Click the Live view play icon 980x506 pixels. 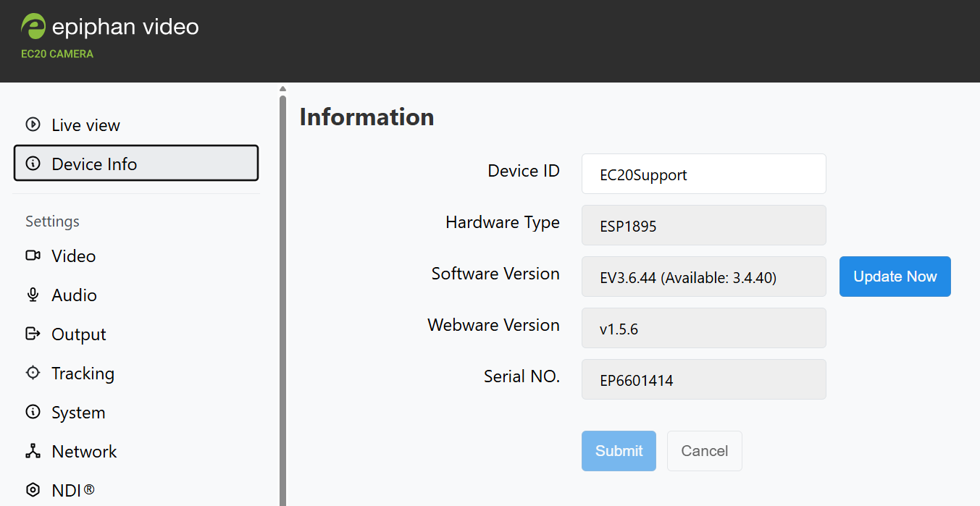(x=33, y=125)
